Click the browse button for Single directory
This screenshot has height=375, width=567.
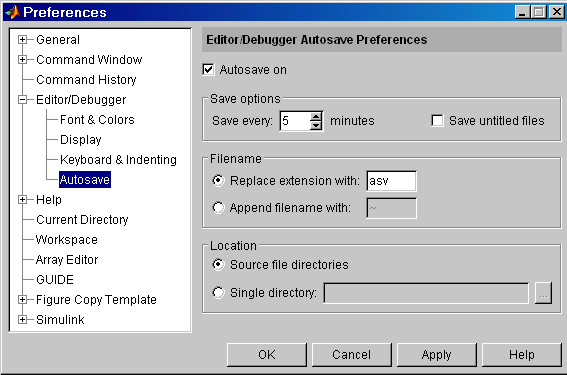[543, 293]
